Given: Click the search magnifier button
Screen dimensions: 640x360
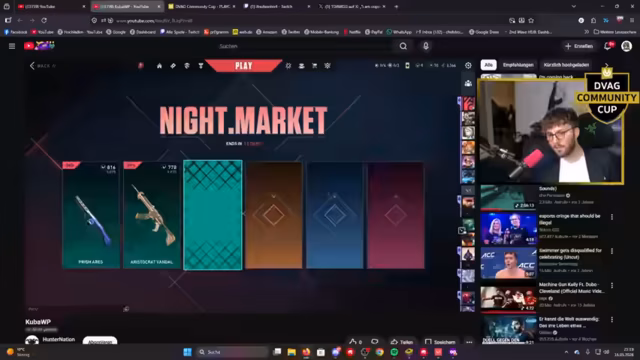Looking at the screenshot, I should [403, 46].
